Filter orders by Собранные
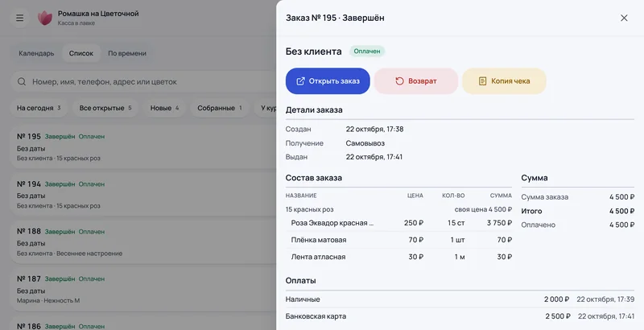 219,108
